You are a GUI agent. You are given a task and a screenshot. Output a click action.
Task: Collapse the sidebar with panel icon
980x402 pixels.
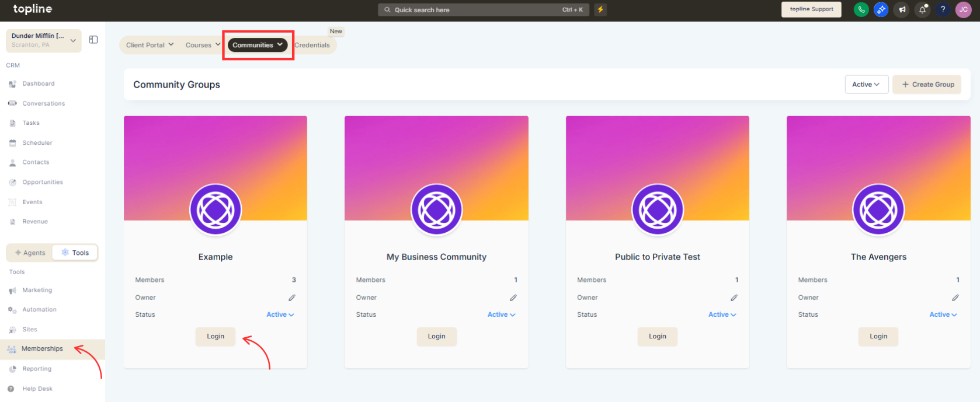point(93,40)
